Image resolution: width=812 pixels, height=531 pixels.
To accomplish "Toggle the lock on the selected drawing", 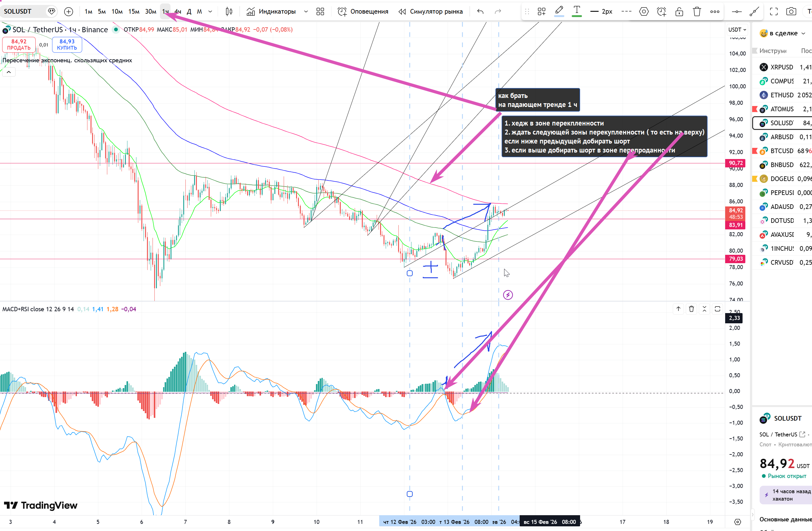I will [x=679, y=11].
